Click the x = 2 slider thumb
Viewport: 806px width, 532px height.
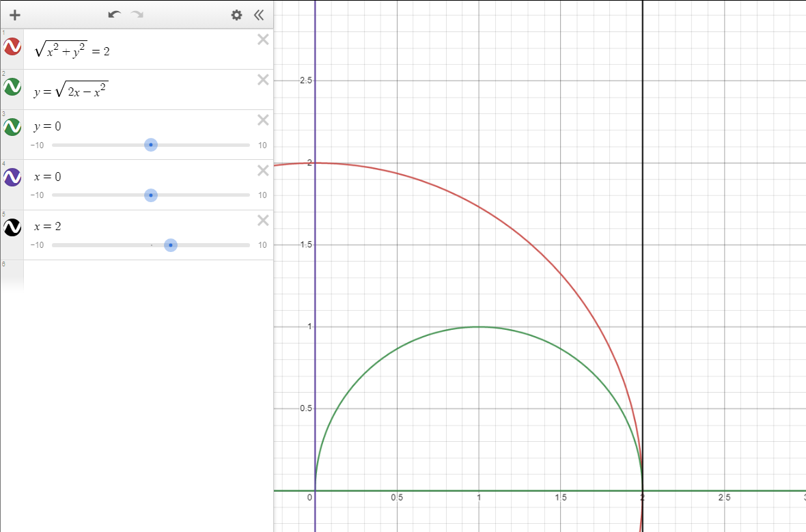tap(171, 245)
